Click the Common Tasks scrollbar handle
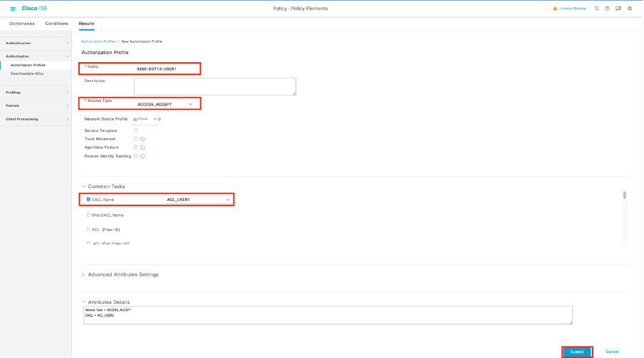The width and height of the screenshot is (644, 358). (x=625, y=195)
